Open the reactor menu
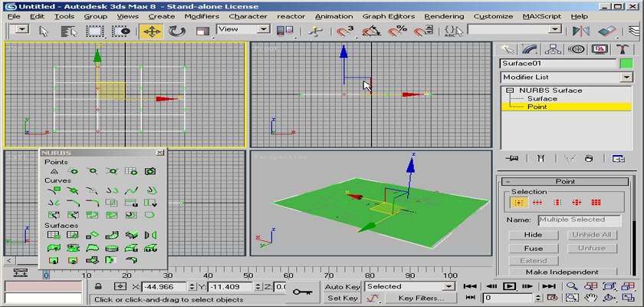The height and width of the screenshot is (307, 644). coord(291,16)
